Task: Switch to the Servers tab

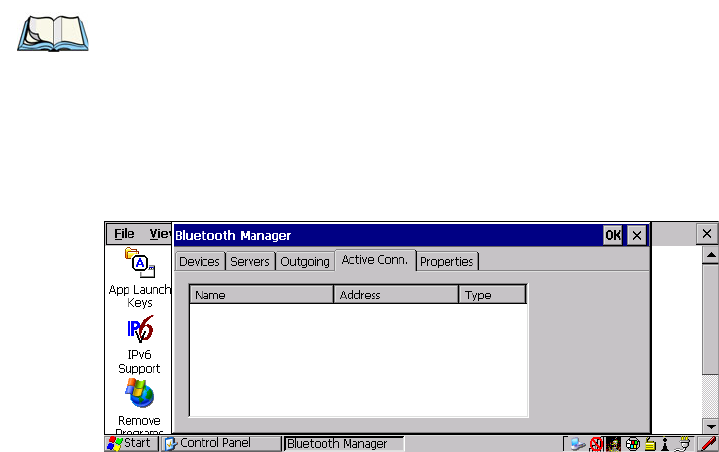Action: tap(250, 261)
